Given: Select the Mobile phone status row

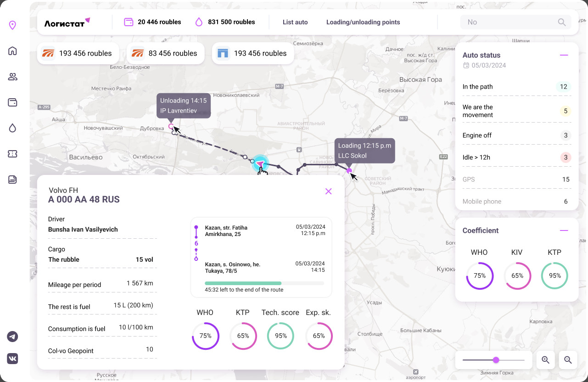Looking at the screenshot, I should [x=516, y=202].
